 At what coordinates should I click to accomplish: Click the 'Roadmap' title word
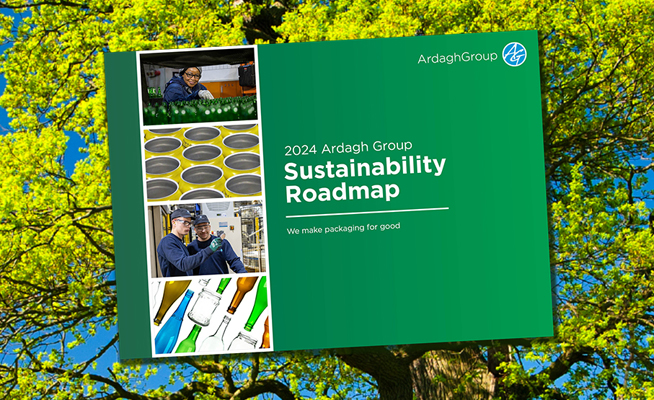click(x=342, y=194)
